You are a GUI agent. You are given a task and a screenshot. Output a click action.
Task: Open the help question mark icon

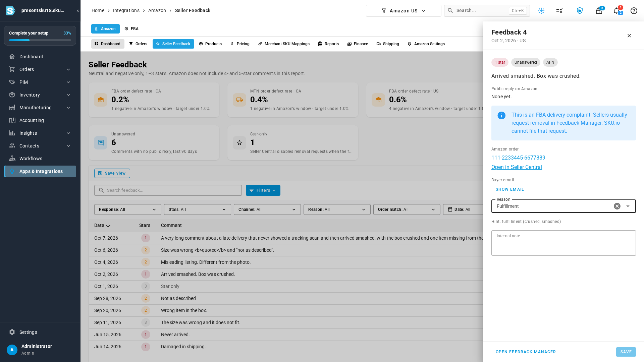point(634,11)
